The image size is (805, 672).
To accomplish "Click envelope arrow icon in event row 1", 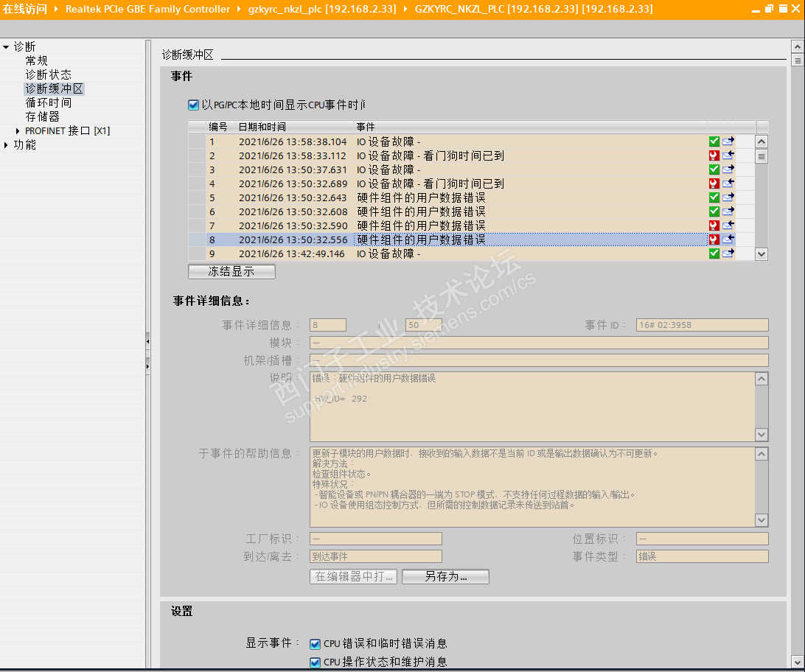I will (x=728, y=141).
